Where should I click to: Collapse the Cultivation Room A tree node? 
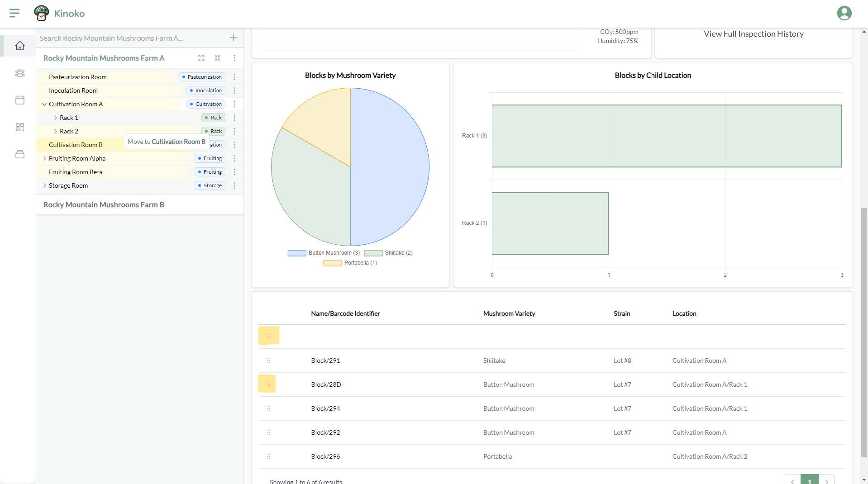(44, 104)
